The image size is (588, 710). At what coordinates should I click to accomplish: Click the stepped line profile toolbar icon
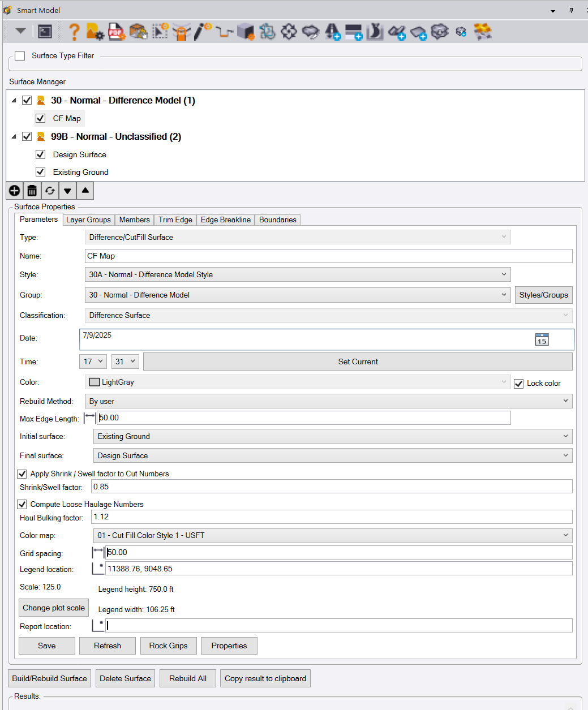pos(224,32)
